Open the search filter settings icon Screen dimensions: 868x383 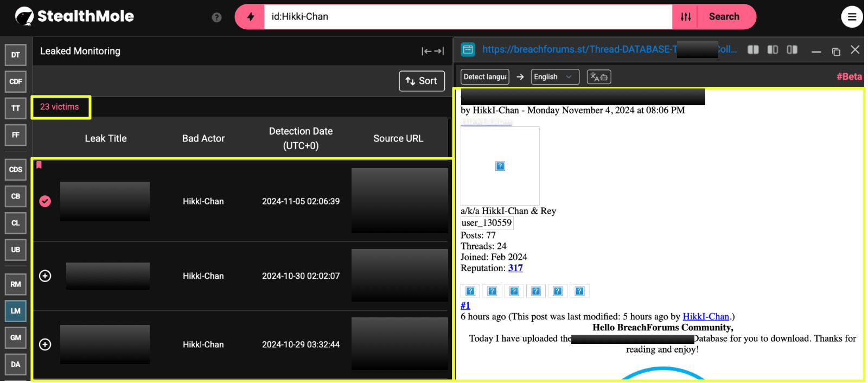point(686,17)
